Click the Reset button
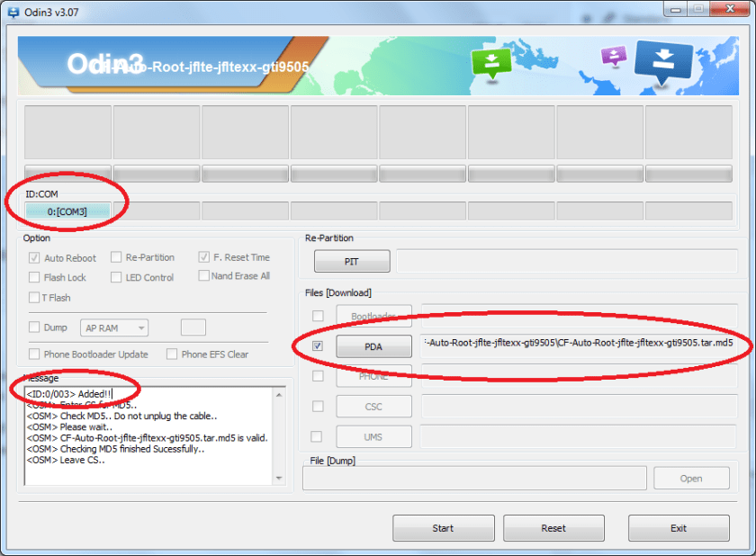The height and width of the screenshot is (556, 756). click(553, 528)
